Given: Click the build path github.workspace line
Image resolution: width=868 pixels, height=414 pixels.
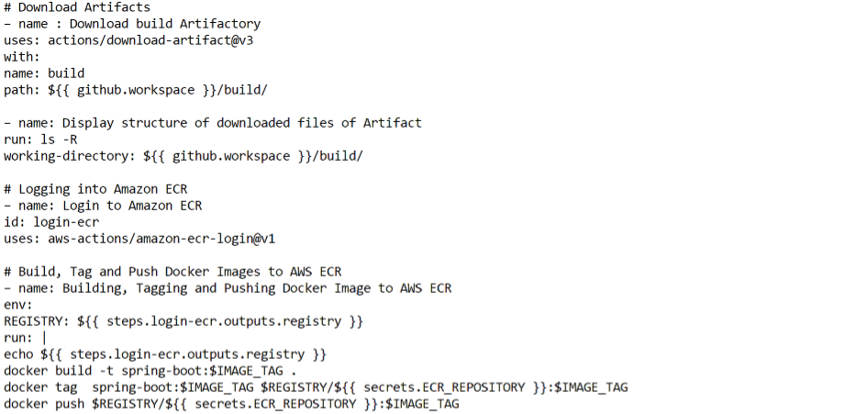Looking at the screenshot, I should click(136, 90).
